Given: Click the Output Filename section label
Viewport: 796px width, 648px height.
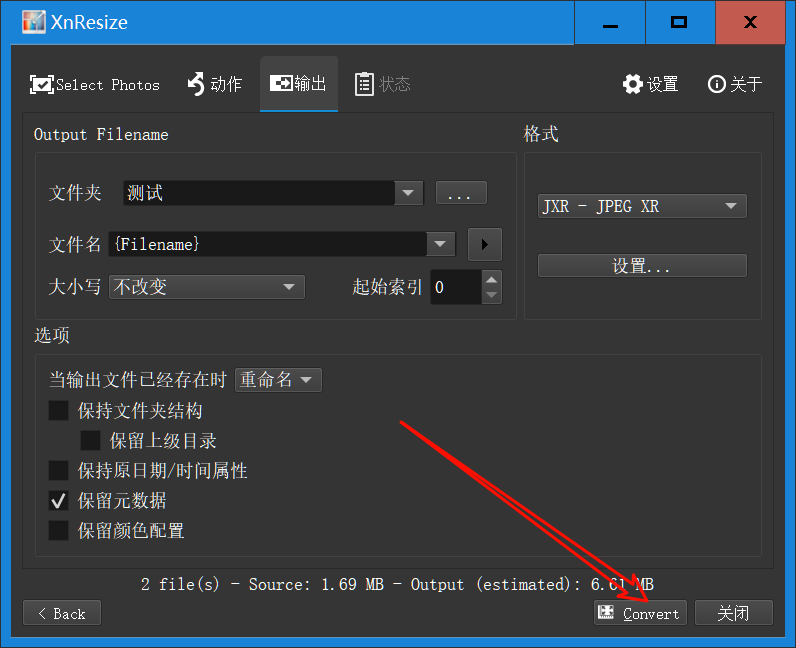Looking at the screenshot, I should 101,135.
